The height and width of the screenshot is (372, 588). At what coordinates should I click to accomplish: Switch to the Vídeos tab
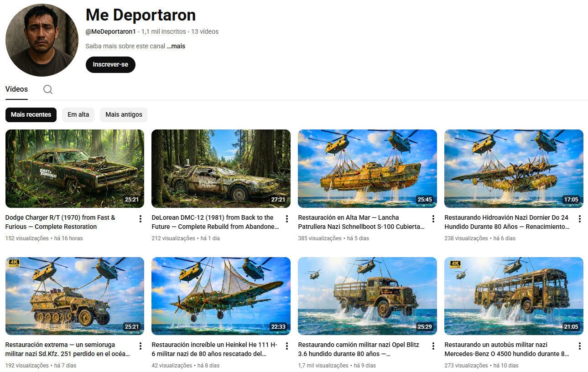[16, 89]
